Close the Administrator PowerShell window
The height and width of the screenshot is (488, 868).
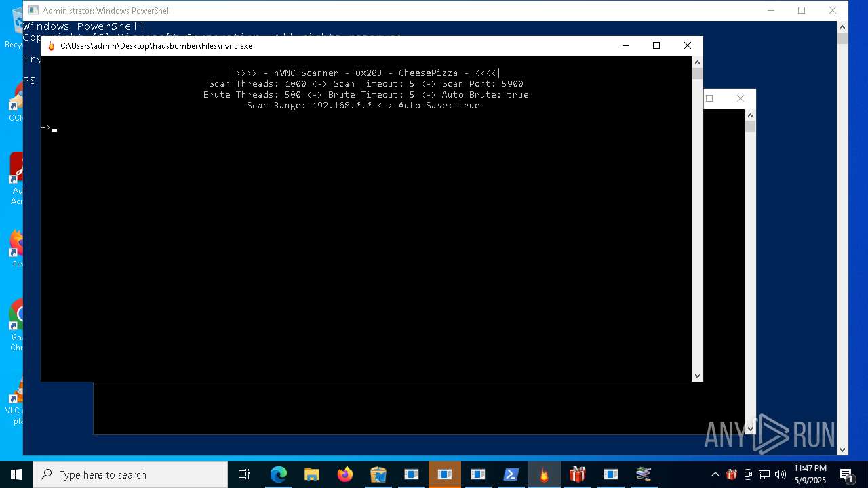[833, 10]
